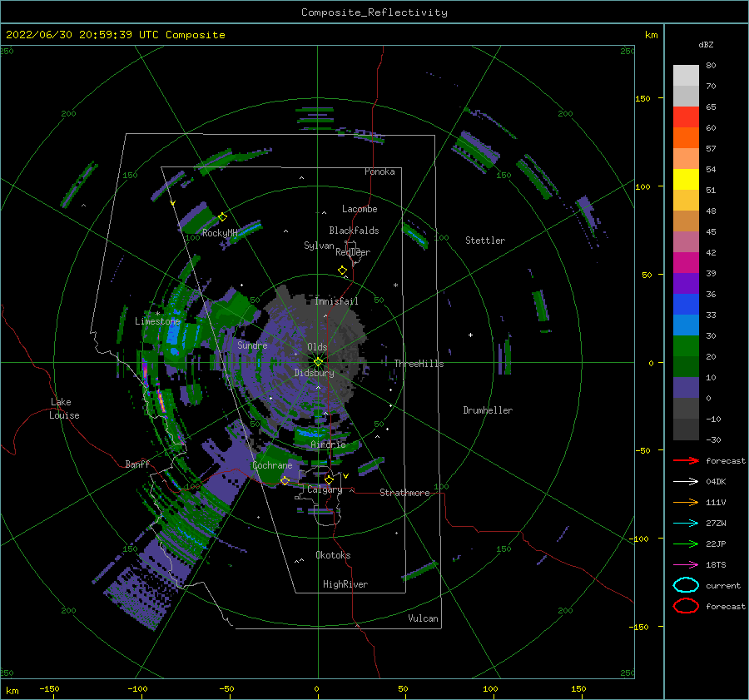749x700 pixels.
Task: Click the Blackfalds label
Action: point(354,231)
